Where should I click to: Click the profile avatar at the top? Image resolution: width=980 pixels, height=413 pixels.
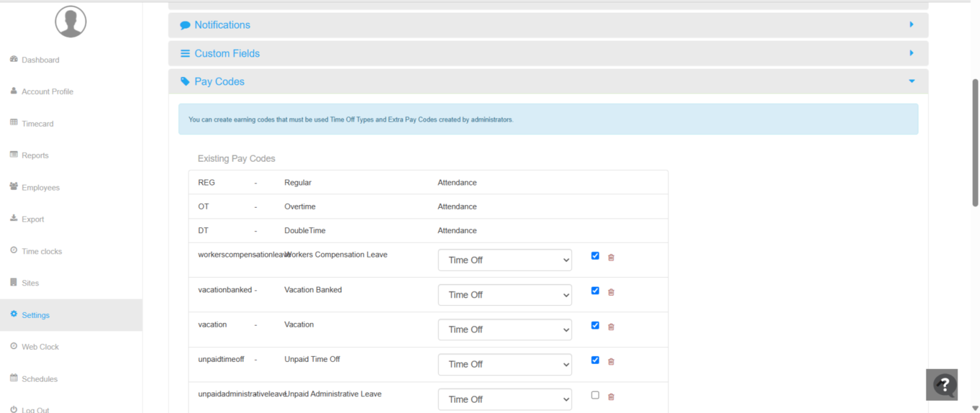pyautogui.click(x=70, y=21)
